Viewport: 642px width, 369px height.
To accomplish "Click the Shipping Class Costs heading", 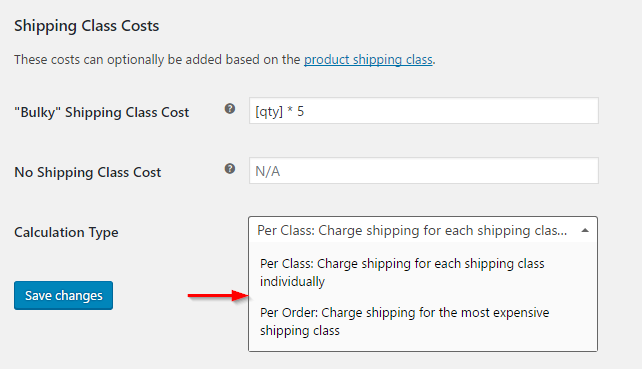I will click(x=86, y=26).
